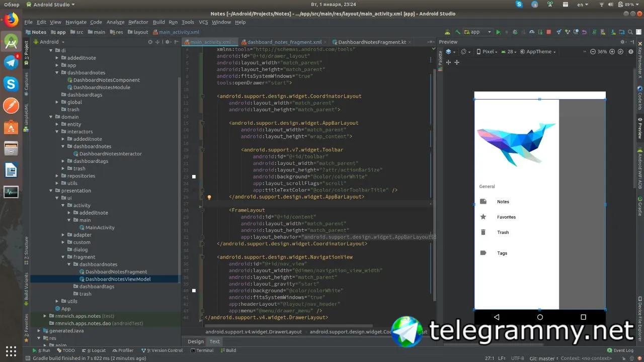Viewport: 644px width, 362px height.
Task: Run the app with green play icon
Action: [498, 32]
